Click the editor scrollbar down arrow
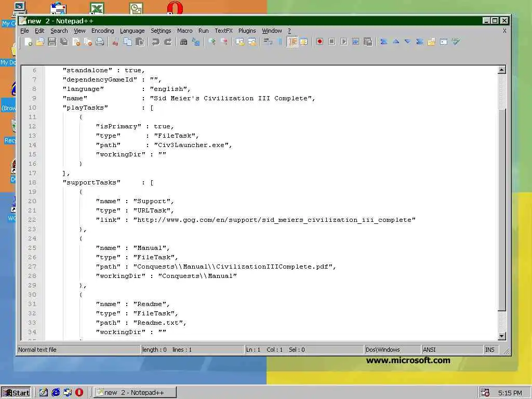The image size is (532, 399). 502,336
